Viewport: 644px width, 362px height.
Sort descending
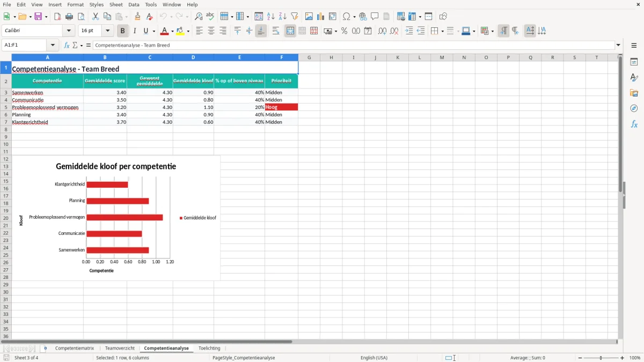[283, 17]
